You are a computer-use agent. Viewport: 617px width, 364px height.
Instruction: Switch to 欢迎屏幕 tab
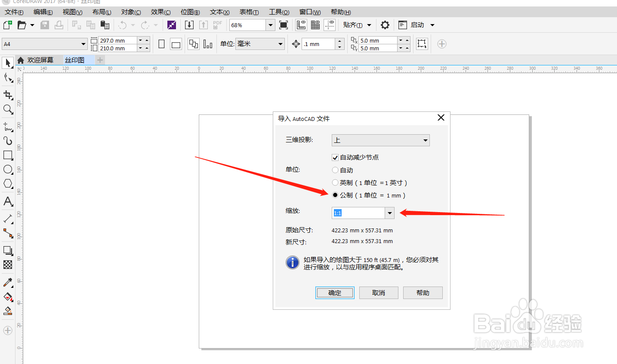40,60
